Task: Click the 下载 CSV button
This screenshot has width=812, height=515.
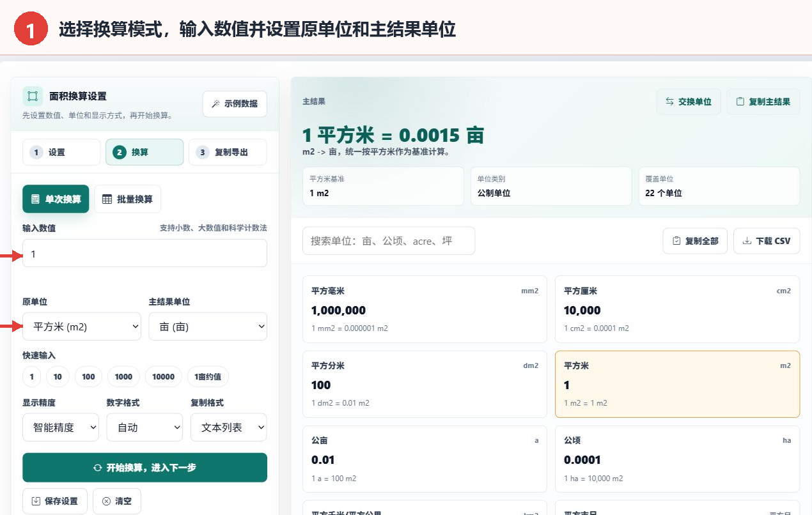Action: pyautogui.click(x=767, y=241)
